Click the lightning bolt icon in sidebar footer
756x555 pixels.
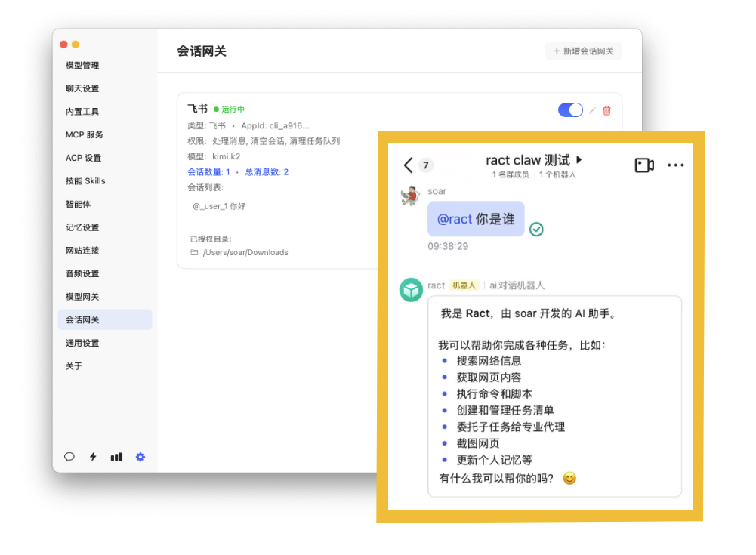[x=93, y=457]
